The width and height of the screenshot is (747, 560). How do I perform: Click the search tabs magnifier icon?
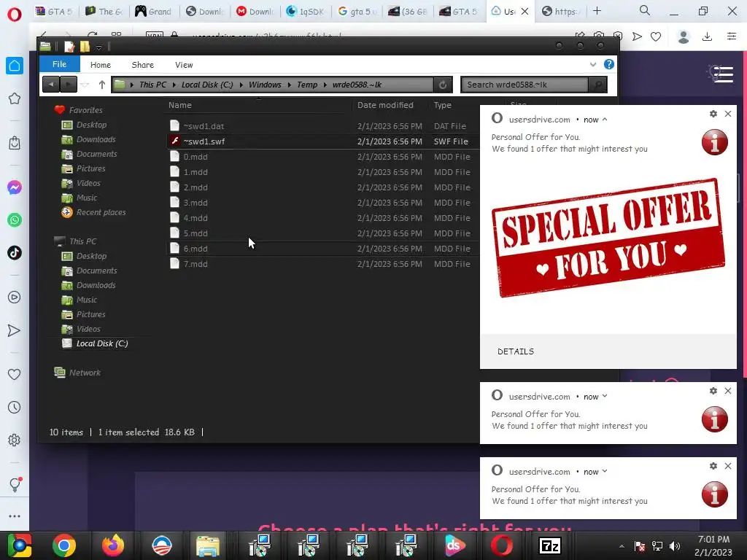point(645,10)
